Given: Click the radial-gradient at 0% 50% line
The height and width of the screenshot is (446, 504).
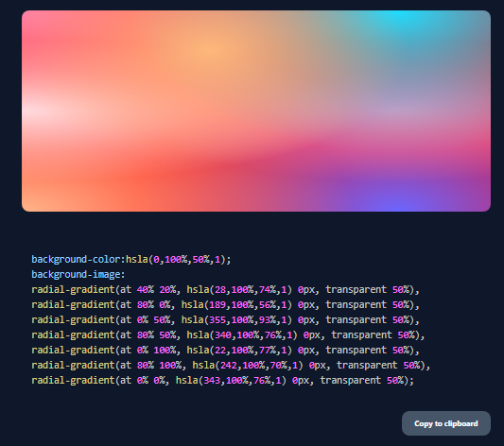Looking at the screenshot, I should (226, 319).
